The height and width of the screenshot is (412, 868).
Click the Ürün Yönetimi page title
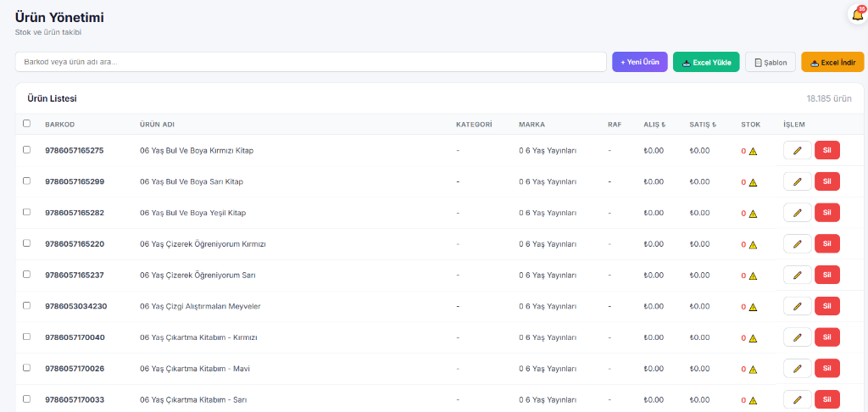(59, 17)
